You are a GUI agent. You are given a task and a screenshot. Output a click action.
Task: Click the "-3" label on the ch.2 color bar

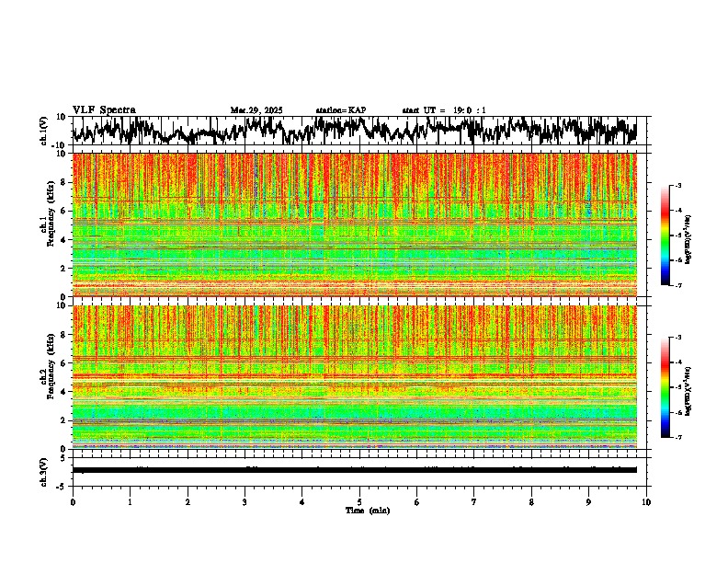(x=677, y=338)
